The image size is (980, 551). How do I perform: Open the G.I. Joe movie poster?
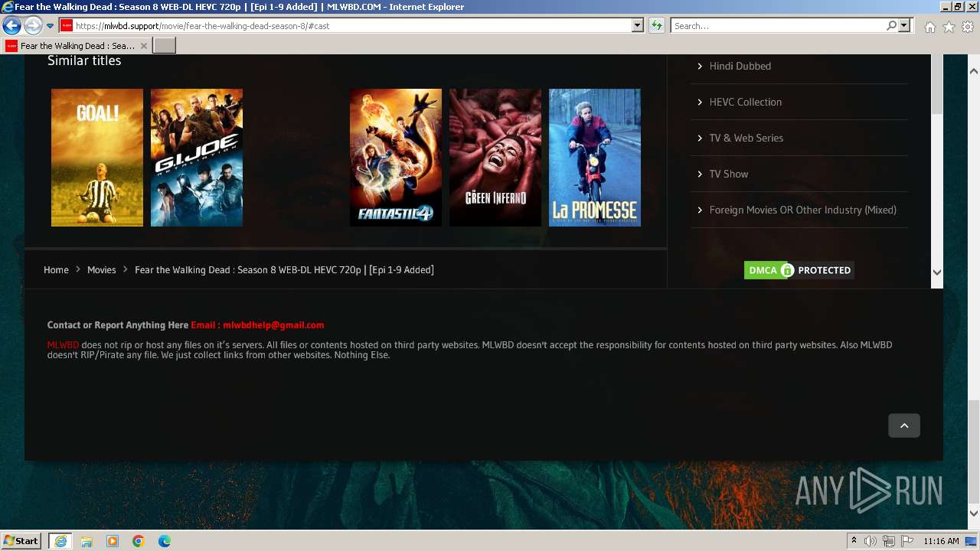[197, 158]
